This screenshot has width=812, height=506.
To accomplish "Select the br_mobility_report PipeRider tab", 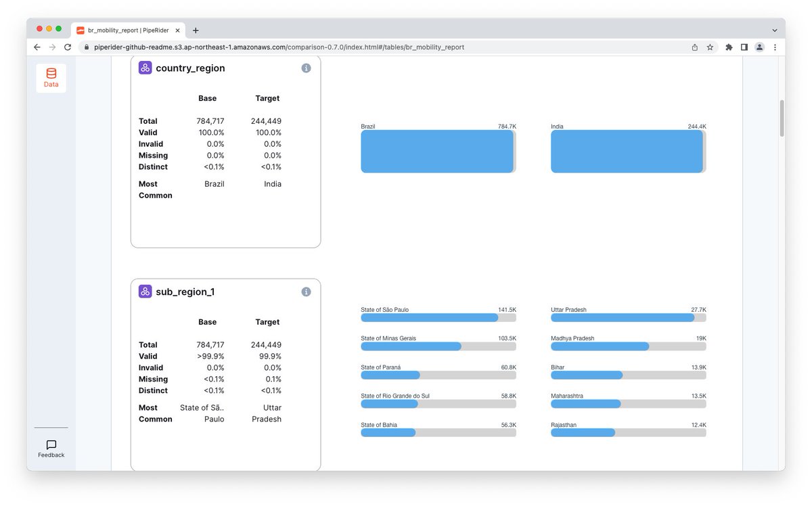I will [x=128, y=30].
